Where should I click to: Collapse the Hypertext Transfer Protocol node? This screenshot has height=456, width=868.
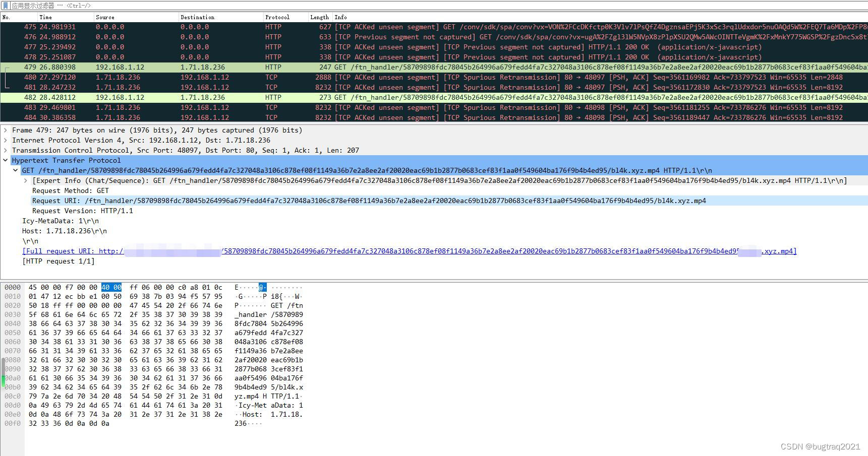6,160
